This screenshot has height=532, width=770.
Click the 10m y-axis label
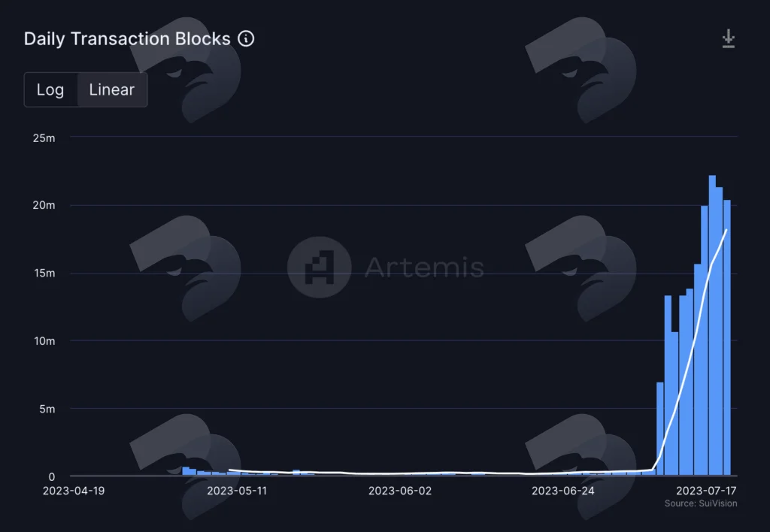point(44,341)
